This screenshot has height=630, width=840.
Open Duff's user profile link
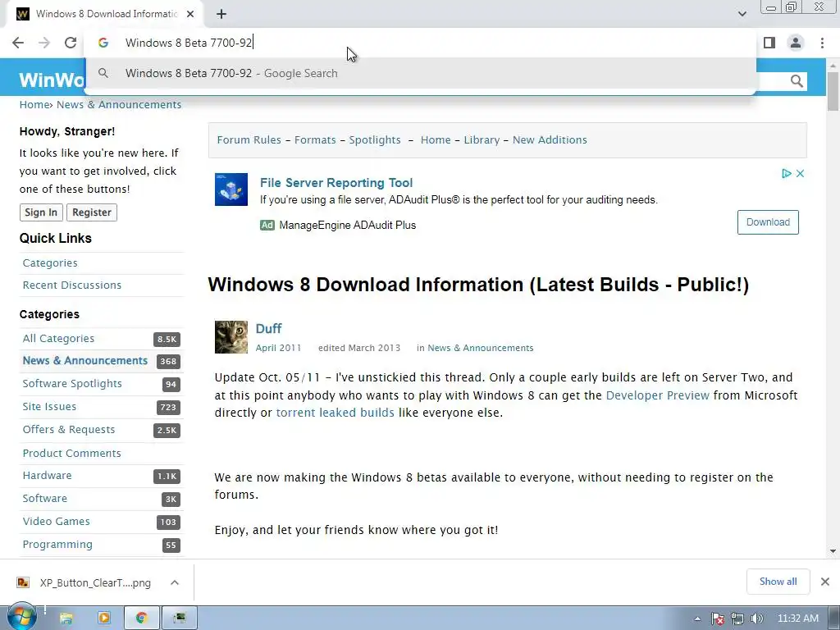pos(268,328)
